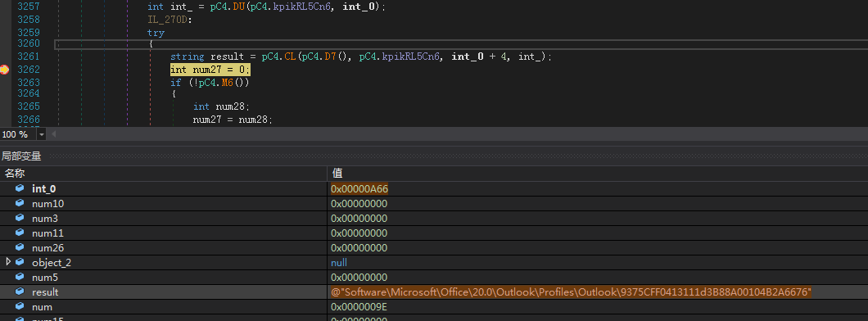Viewport: 868px width, 321px height.
Task: Click the CL method call on line 3261
Action: pos(290,57)
